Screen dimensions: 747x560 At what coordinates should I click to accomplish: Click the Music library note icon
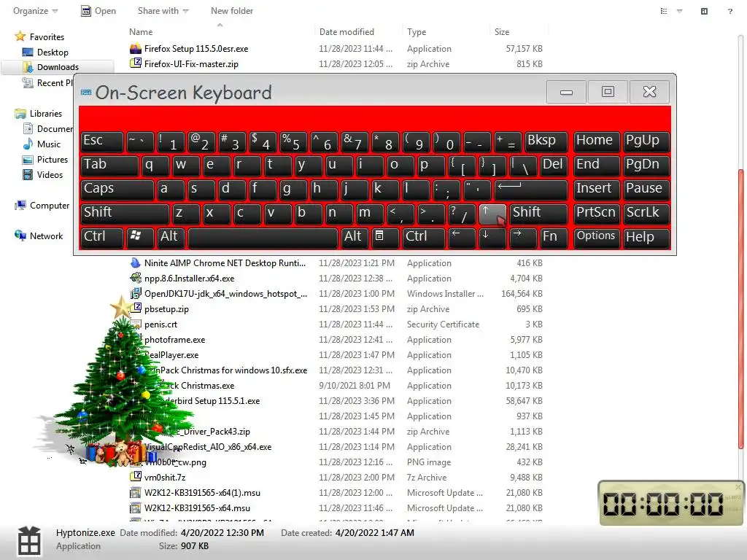[28, 144]
